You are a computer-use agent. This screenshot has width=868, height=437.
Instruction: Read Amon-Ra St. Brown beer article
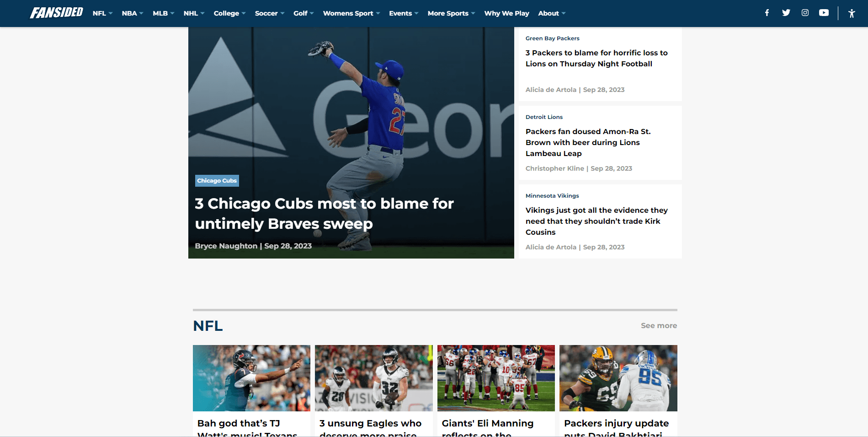pyautogui.click(x=588, y=142)
